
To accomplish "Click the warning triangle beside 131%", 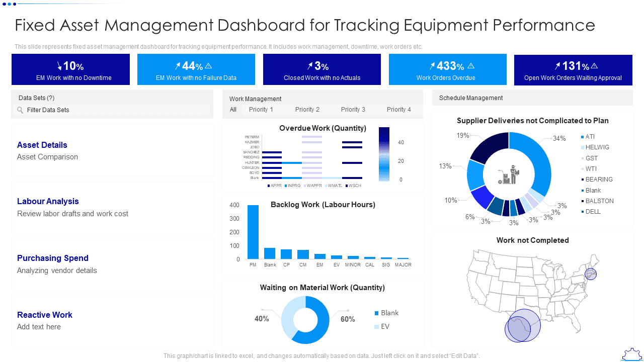I will 594,66.
